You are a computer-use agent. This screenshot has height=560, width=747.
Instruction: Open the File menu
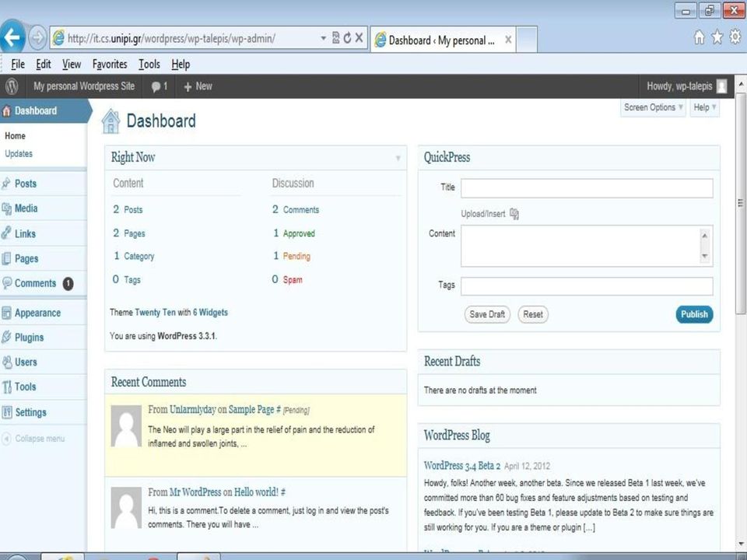(x=18, y=65)
